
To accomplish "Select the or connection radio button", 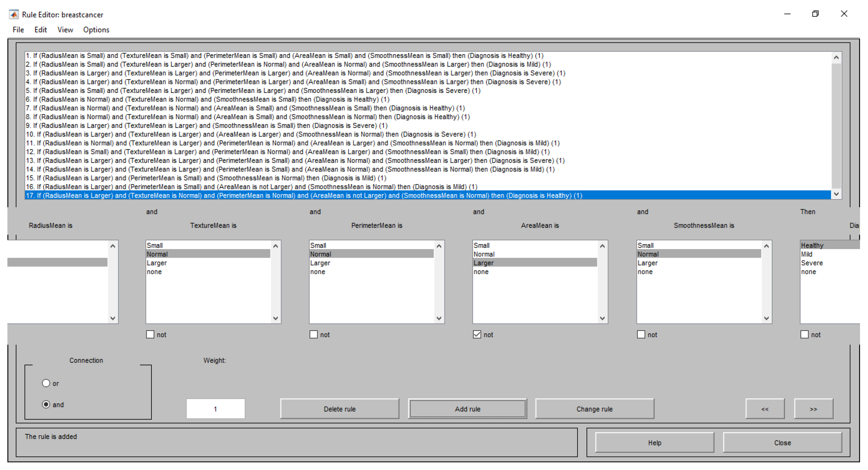I will [x=46, y=383].
